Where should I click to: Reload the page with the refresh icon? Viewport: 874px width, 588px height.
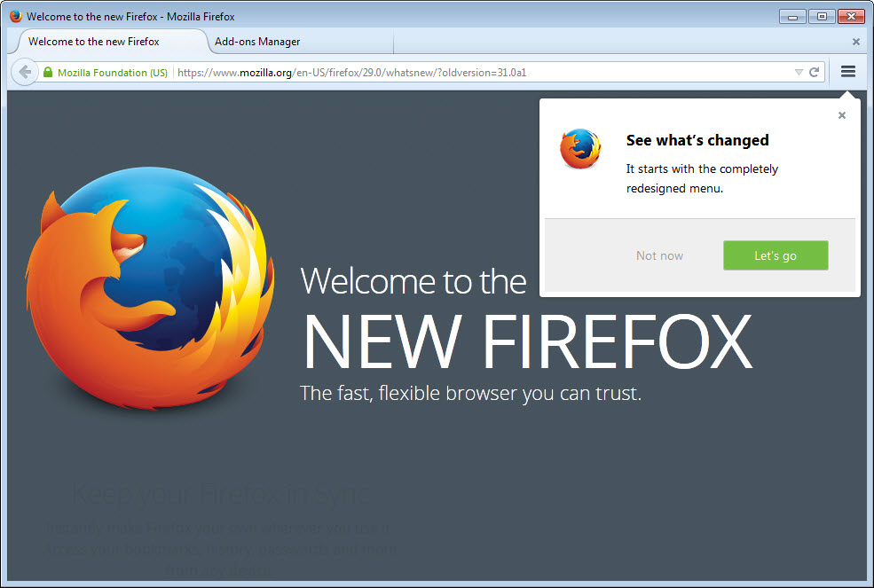815,72
